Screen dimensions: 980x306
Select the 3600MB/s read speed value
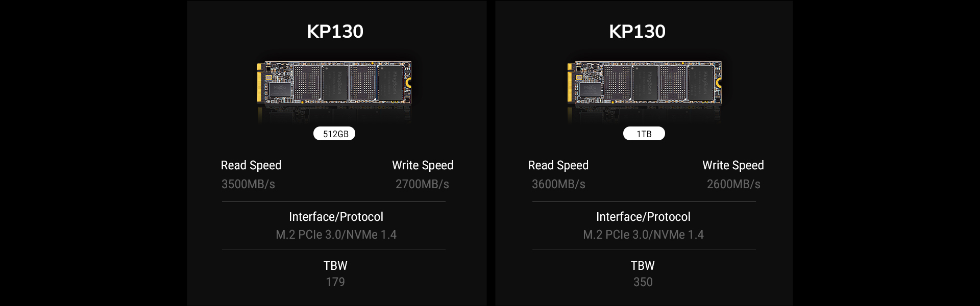tap(558, 184)
